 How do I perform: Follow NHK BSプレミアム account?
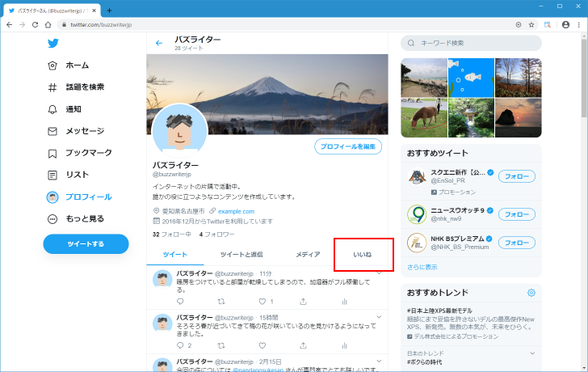pos(517,243)
